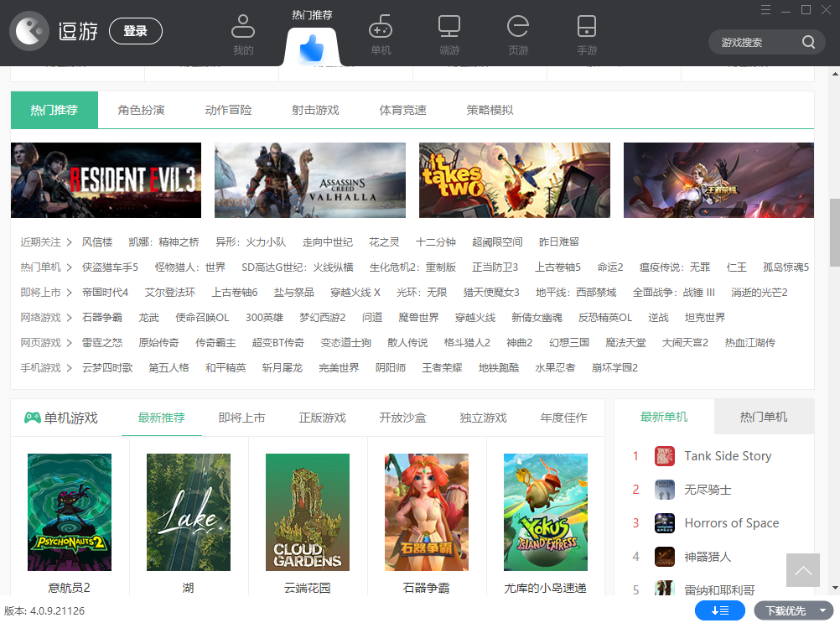Image resolution: width=840 pixels, height=623 pixels.
Task: Select the 热门推荐 thumbs-up icon
Action: point(312,48)
